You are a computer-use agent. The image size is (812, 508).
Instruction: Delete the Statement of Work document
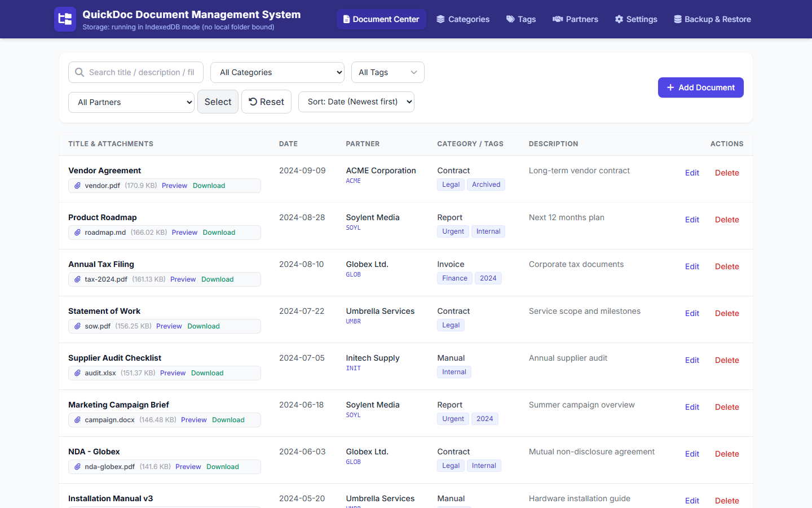tap(727, 313)
